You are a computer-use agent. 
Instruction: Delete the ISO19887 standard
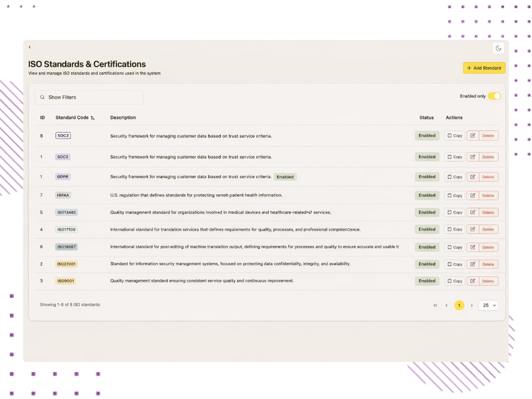[x=488, y=247]
